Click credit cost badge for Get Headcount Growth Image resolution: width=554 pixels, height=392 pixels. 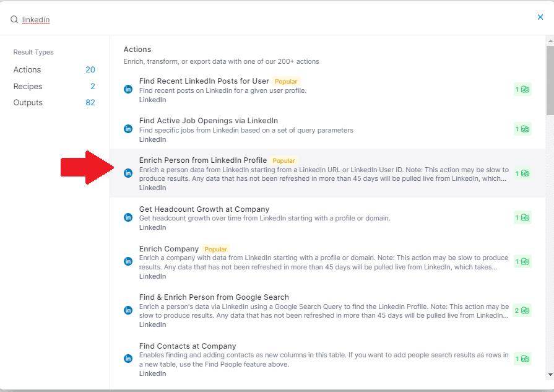(522, 217)
